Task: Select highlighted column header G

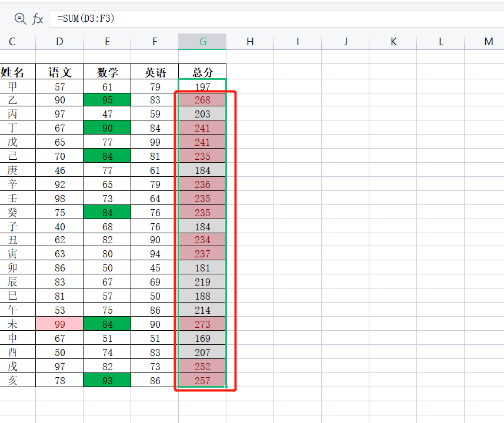Action: click(x=202, y=42)
